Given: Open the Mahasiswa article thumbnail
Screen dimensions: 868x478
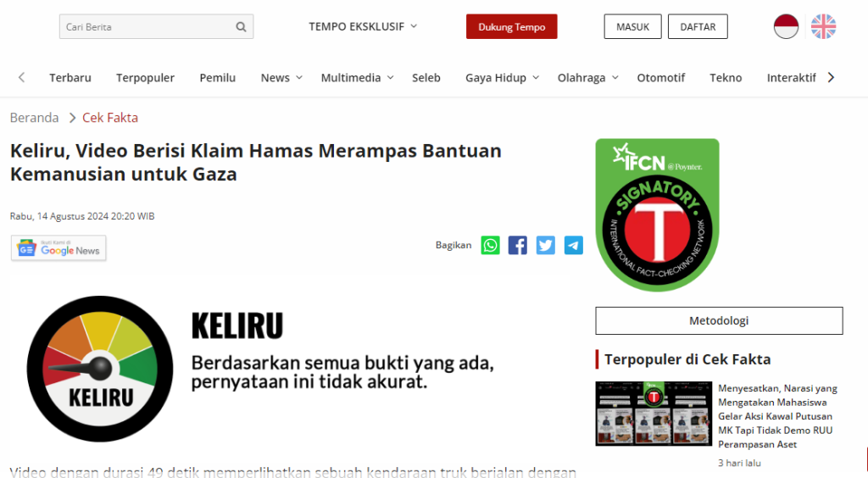Looking at the screenshot, I should pos(654,414).
